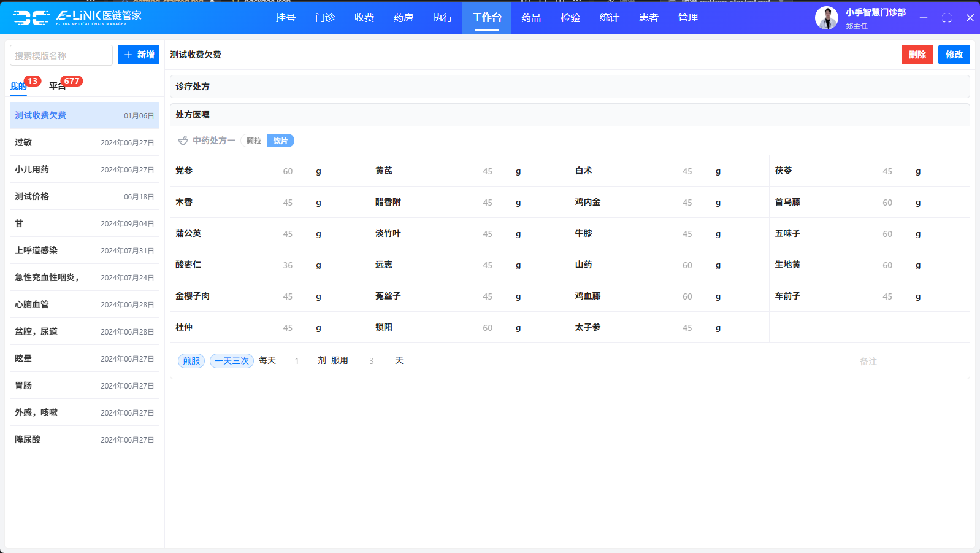Collapse the 处方医嘱 section header

tap(193, 115)
